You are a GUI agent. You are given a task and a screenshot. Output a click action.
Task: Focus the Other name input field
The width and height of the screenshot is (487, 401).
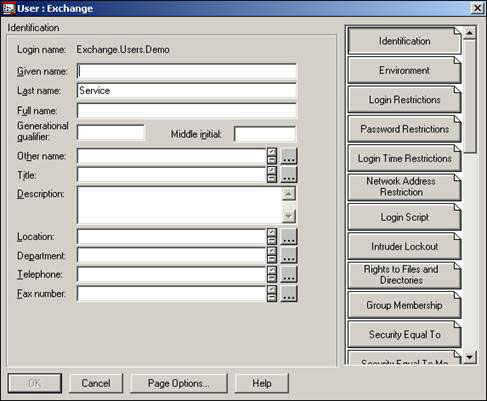(x=172, y=156)
